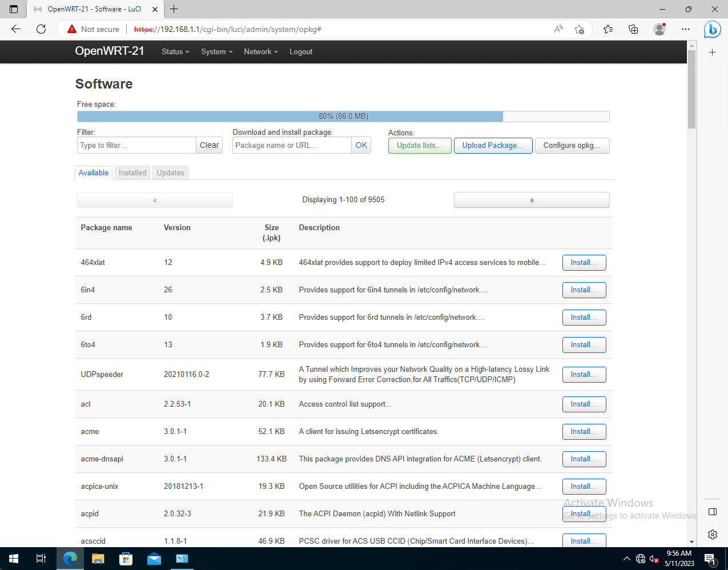The image size is (728, 570).
Task: Open a new browser tab
Action: [x=174, y=9]
